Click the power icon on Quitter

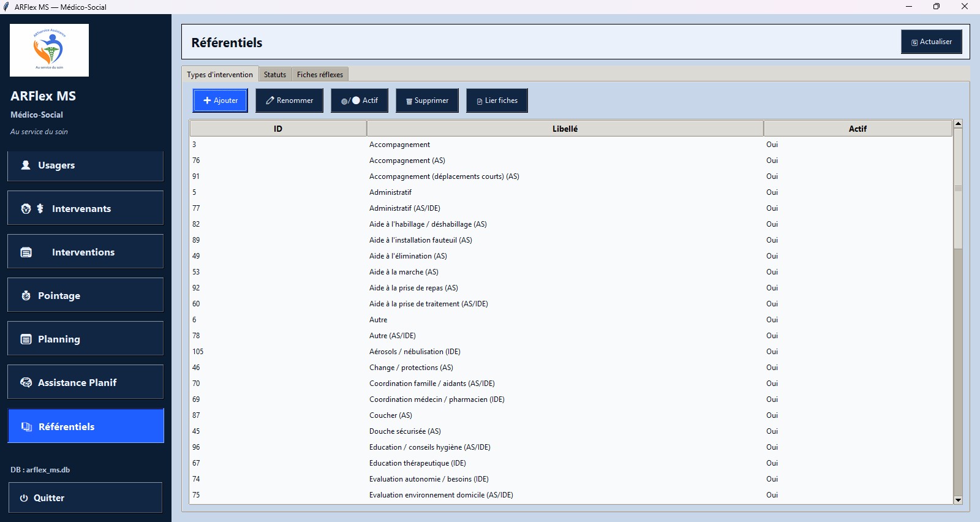click(x=24, y=498)
